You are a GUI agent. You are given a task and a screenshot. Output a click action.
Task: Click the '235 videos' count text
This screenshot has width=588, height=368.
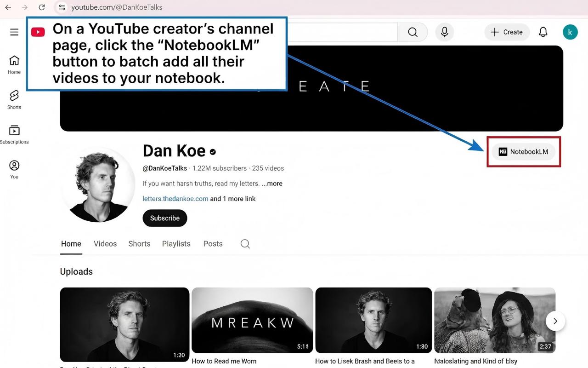coord(268,168)
